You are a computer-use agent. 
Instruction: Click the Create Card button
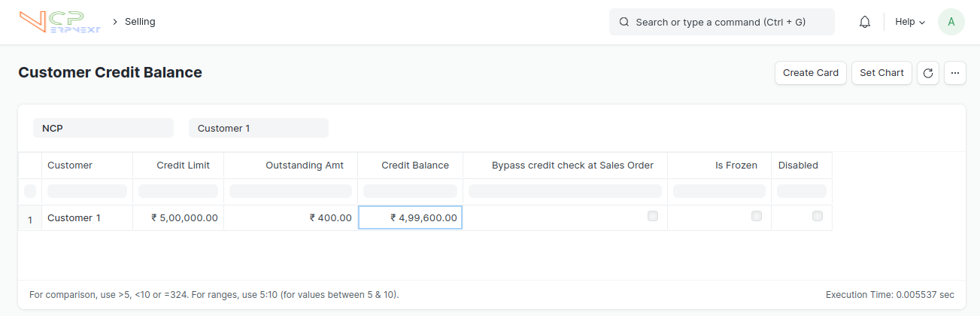[x=811, y=73]
